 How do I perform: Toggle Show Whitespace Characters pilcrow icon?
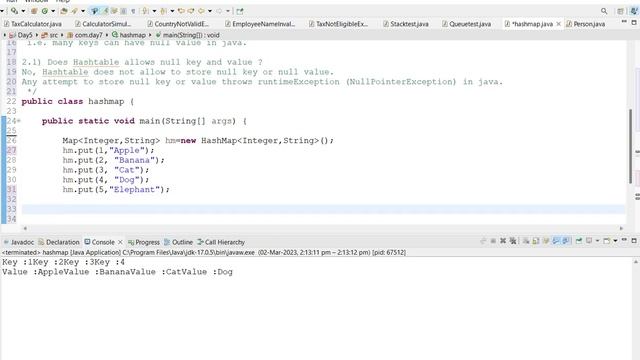click(x=133, y=11)
